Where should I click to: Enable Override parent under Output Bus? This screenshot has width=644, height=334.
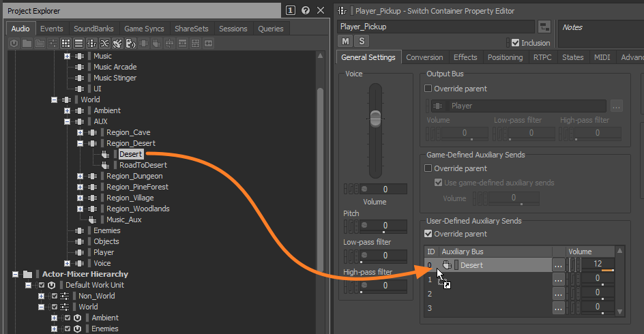(428, 89)
